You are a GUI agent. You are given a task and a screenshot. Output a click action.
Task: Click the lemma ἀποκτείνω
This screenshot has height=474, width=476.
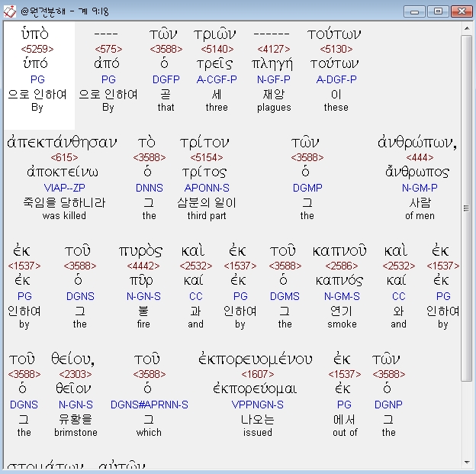pyautogui.click(x=63, y=172)
